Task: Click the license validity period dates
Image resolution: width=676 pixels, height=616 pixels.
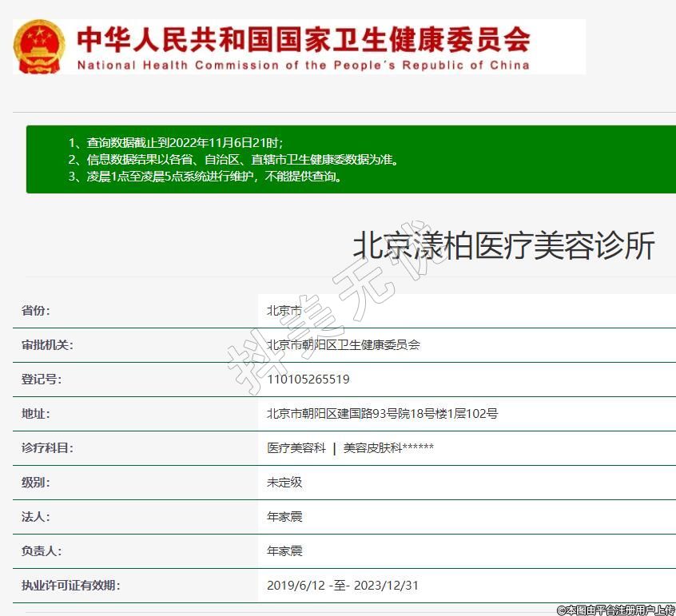Action: tap(342, 586)
